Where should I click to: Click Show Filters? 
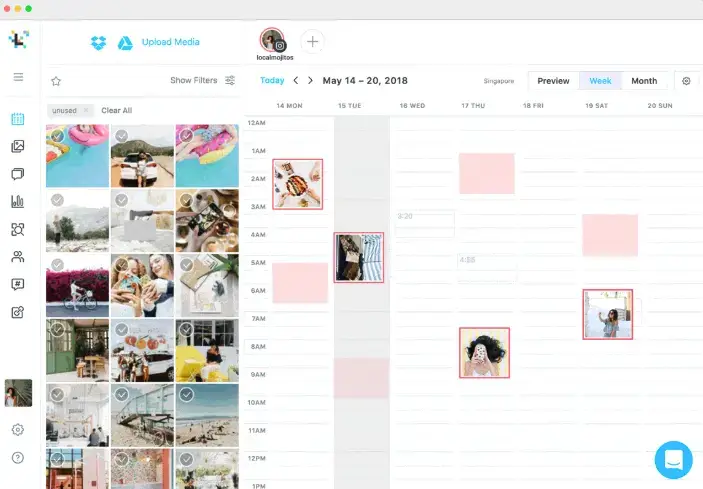point(194,80)
